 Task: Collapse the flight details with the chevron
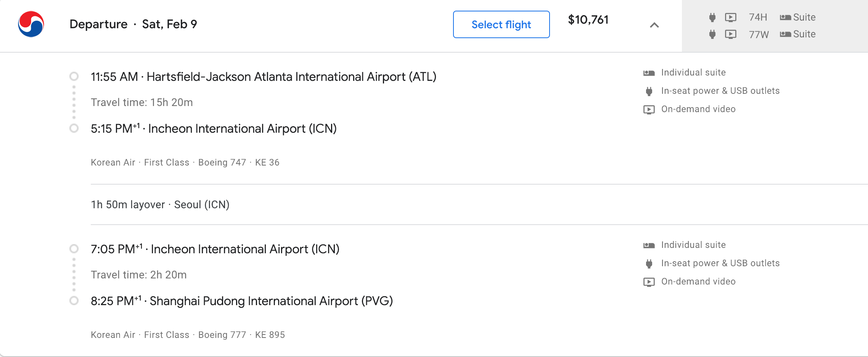(x=654, y=25)
